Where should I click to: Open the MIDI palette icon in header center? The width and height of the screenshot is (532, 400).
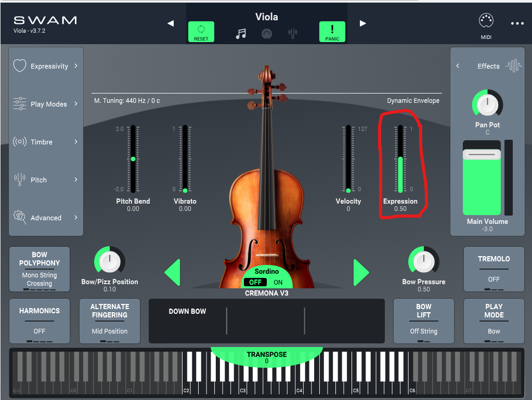coord(267,34)
